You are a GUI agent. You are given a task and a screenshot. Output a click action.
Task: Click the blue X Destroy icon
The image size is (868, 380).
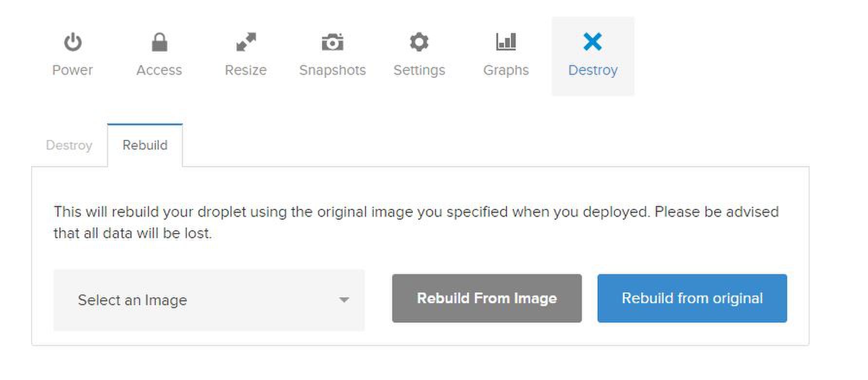pyautogui.click(x=593, y=42)
